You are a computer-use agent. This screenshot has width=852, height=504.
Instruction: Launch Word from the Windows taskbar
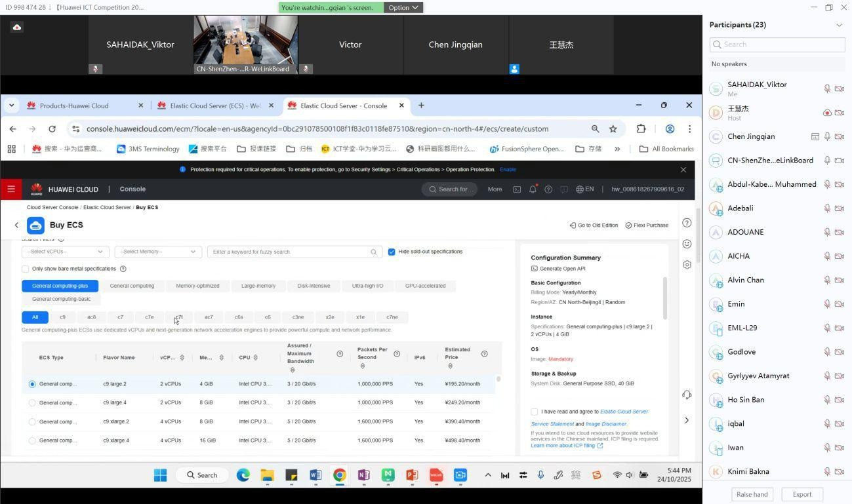315,475
